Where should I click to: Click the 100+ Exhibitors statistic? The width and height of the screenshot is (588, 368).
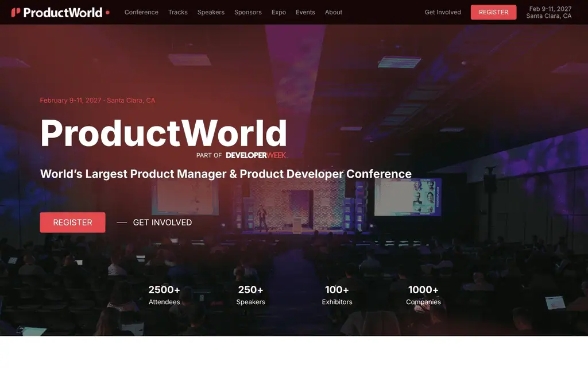pyautogui.click(x=337, y=295)
